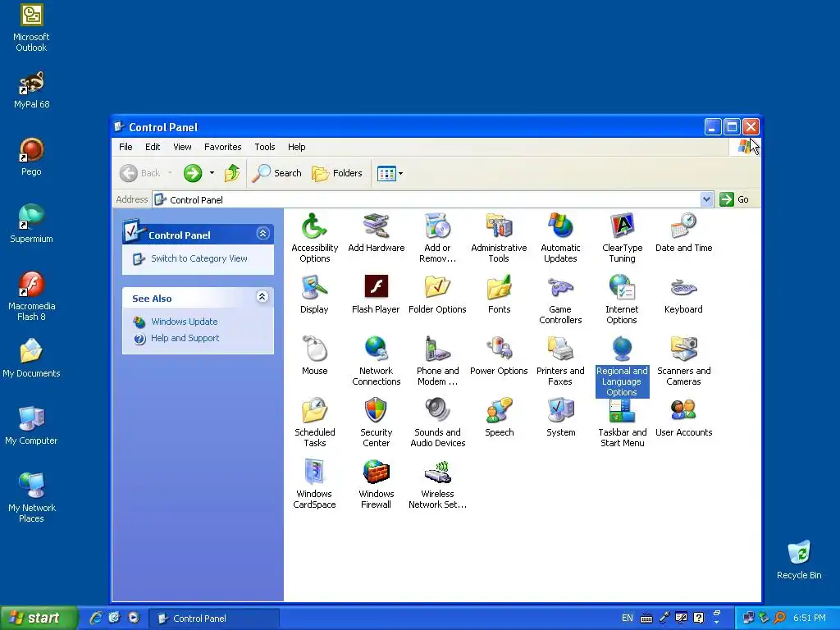Open the Address bar dropdown arrow
Image resolution: width=840 pixels, height=630 pixels.
(x=706, y=199)
